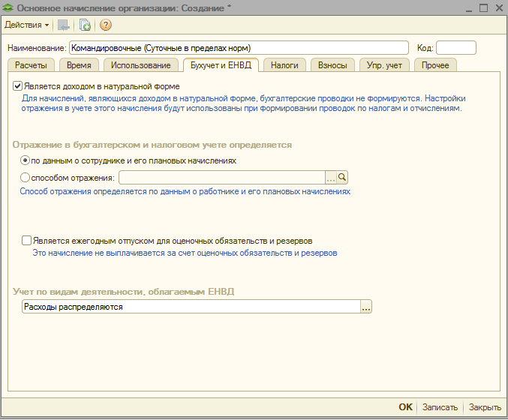Minimize the form window
Image resolution: width=508 pixels, height=420 pixels.
(x=465, y=7)
